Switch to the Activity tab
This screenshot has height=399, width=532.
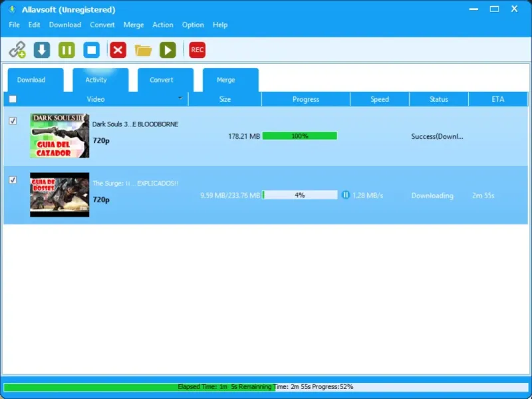click(x=100, y=80)
